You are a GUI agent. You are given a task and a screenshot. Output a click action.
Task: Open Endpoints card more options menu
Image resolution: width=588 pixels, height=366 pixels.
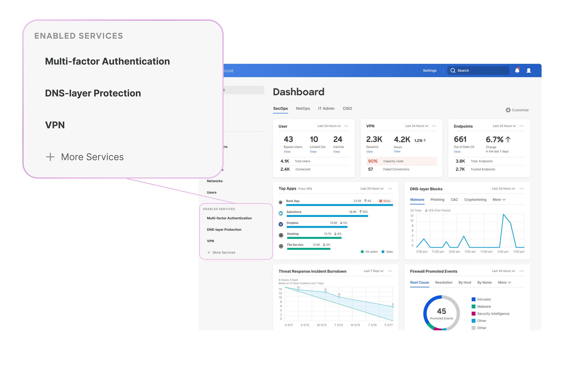[522, 126]
